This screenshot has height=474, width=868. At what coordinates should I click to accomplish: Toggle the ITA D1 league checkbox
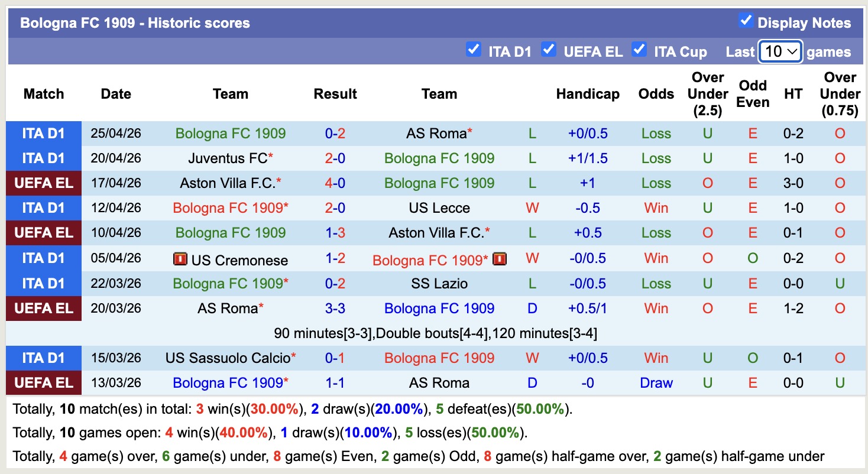coord(473,49)
